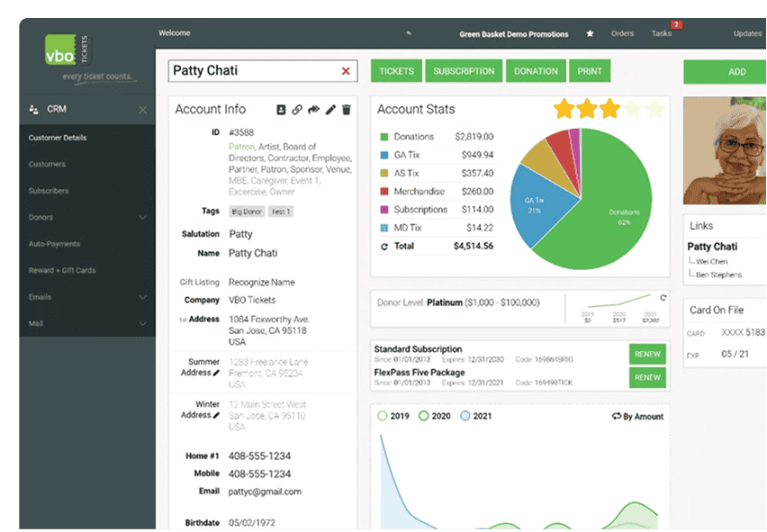
Task: Expand the Emails sidebar section
Action: pyautogui.click(x=142, y=297)
